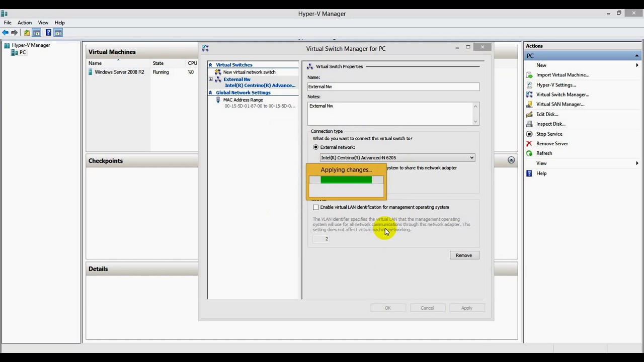Click the Virtual SAN Manager action icon
644x362 pixels.
pos(529,104)
